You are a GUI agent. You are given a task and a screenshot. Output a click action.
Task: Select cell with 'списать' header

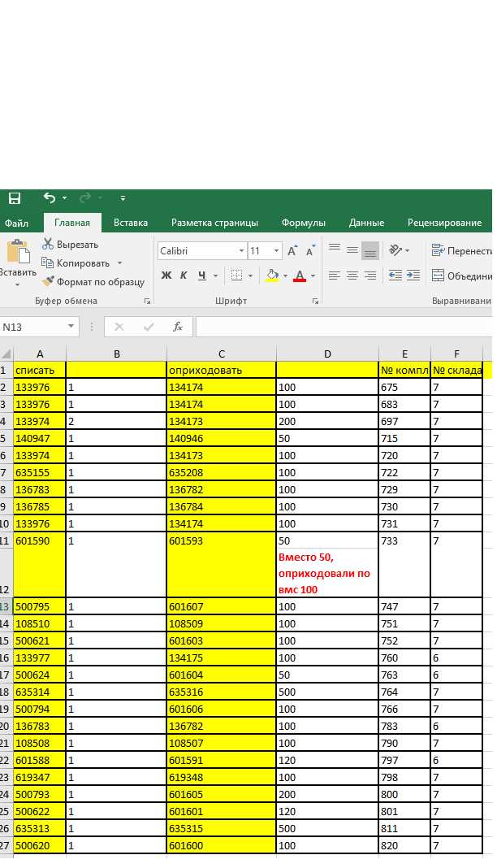point(39,371)
